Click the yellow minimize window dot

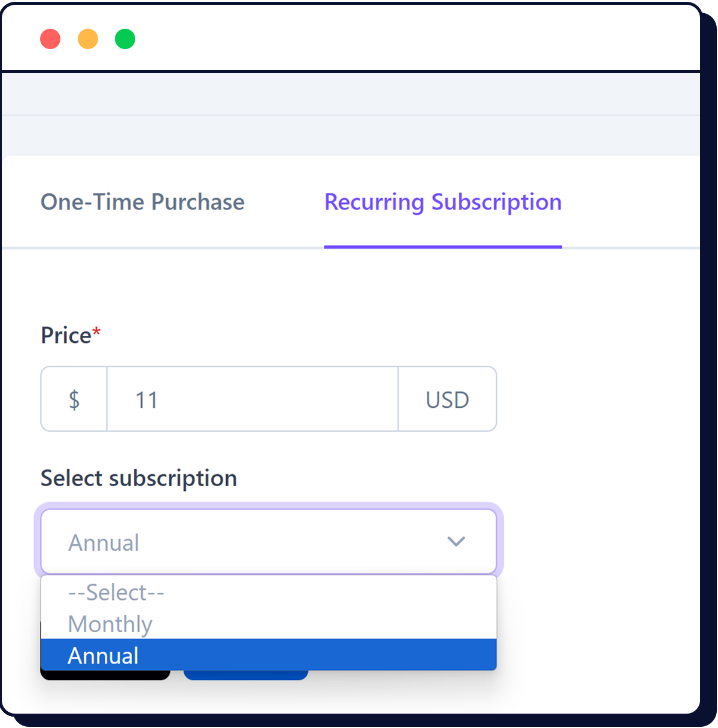(88, 39)
